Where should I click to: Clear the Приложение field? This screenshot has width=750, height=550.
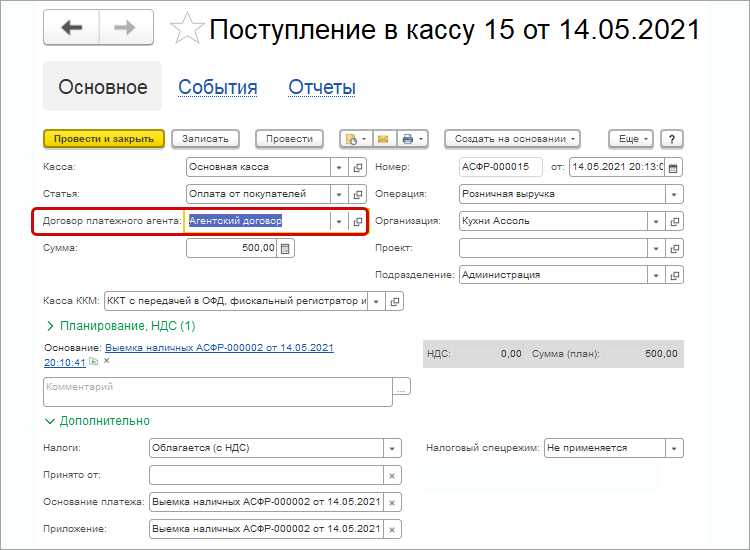tap(392, 529)
